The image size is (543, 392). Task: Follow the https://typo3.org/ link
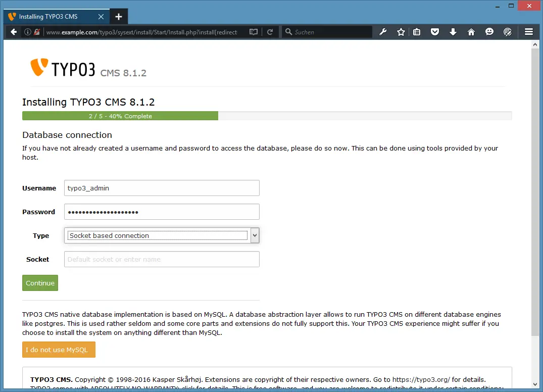coord(421,379)
